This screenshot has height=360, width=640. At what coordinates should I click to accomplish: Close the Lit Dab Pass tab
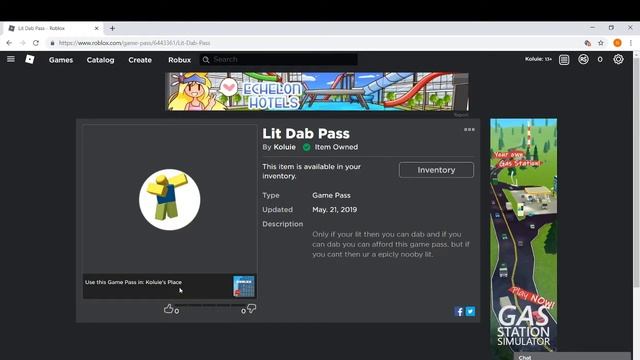pyautogui.click(x=96, y=28)
